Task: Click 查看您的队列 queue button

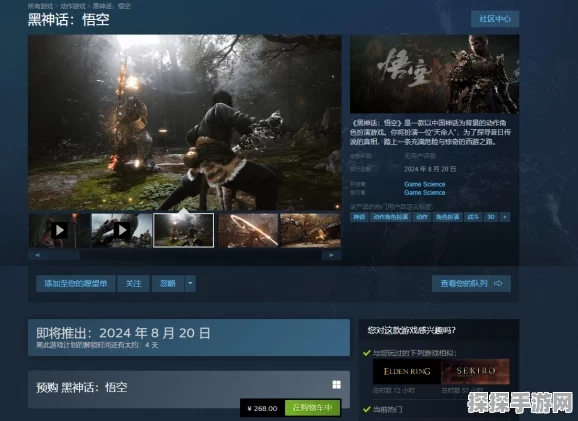Action: click(471, 283)
